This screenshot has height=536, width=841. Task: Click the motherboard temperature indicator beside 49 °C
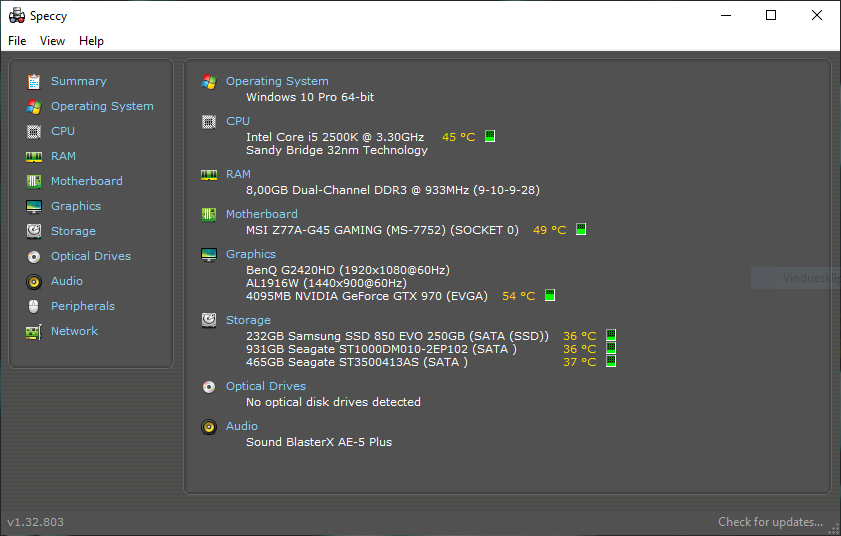[x=580, y=229]
